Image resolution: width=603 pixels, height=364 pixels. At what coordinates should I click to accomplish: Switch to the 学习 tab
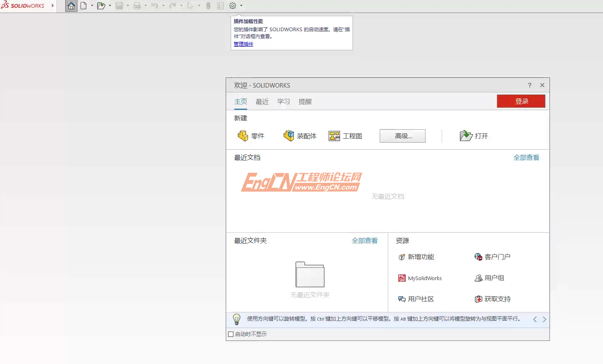coord(283,101)
